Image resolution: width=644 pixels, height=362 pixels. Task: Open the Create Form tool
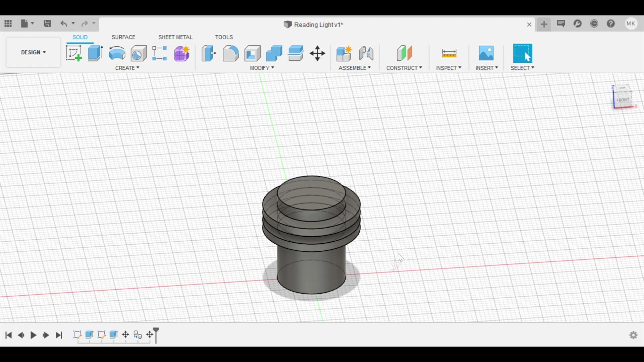click(182, 53)
